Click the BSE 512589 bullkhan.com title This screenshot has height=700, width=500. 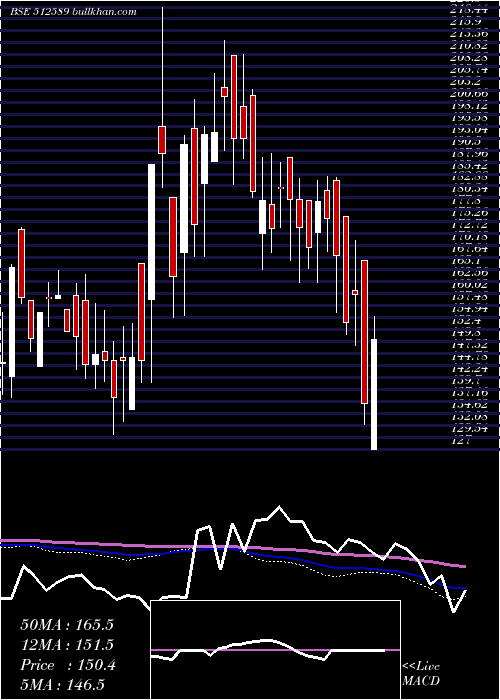coord(73,12)
